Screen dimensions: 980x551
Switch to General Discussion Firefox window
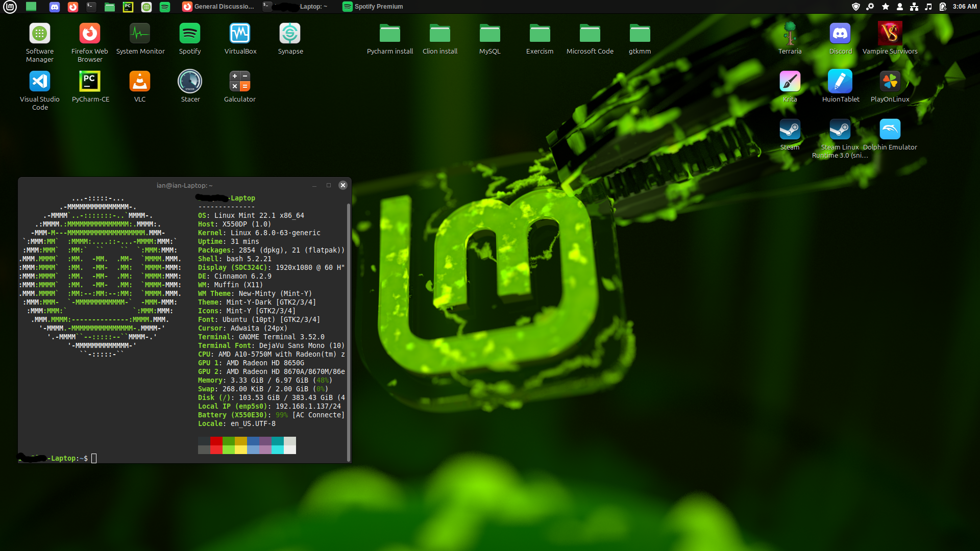(x=218, y=7)
